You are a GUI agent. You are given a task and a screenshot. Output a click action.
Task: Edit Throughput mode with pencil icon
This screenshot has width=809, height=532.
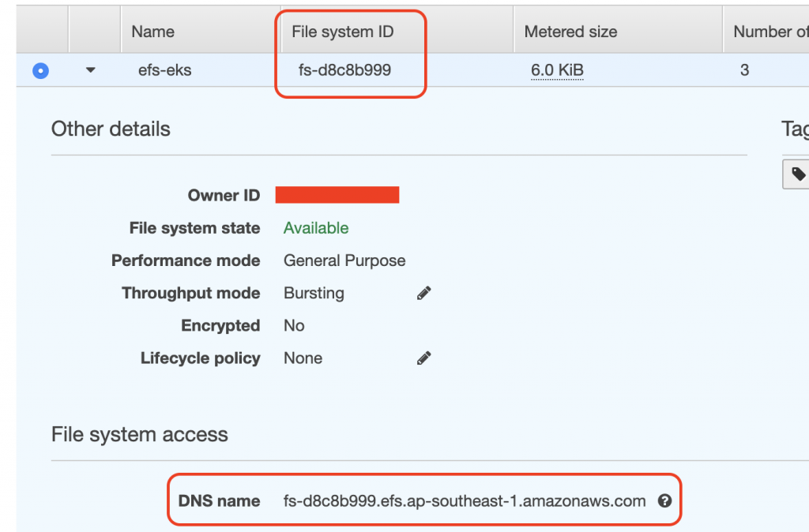423,294
